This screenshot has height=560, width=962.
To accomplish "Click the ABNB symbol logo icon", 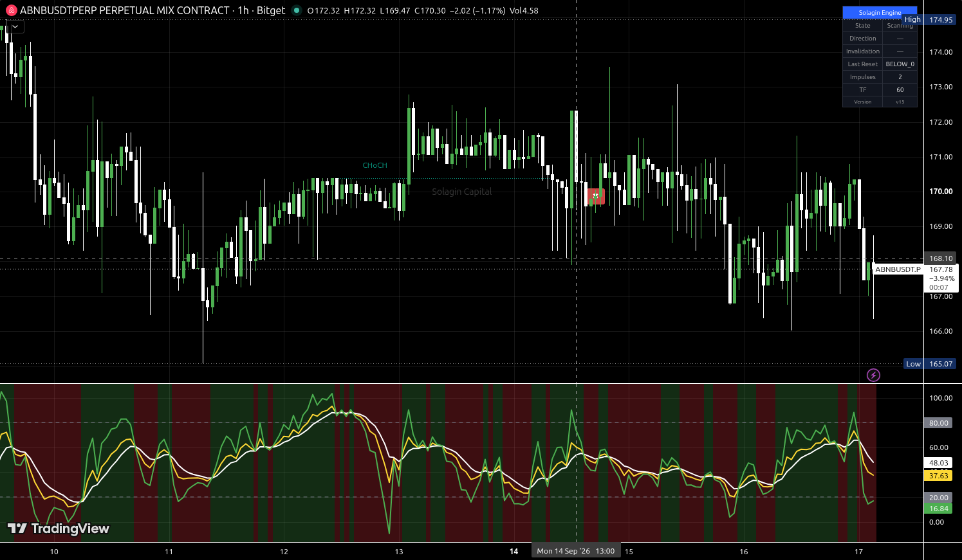I will (11, 10).
